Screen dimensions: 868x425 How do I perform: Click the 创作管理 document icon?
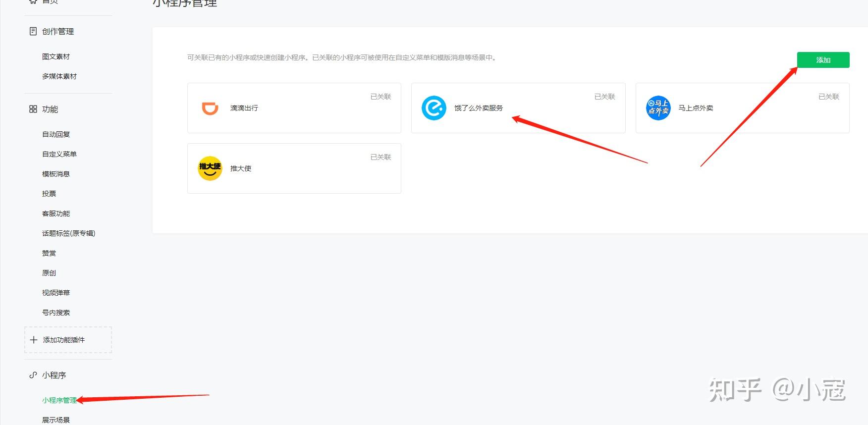[33, 31]
